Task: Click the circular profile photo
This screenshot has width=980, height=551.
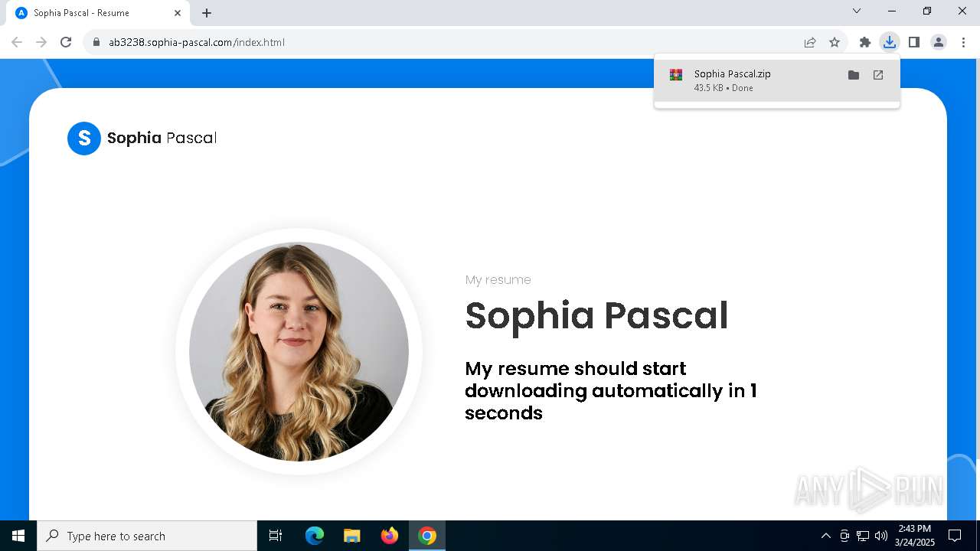Action: pos(299,351)
